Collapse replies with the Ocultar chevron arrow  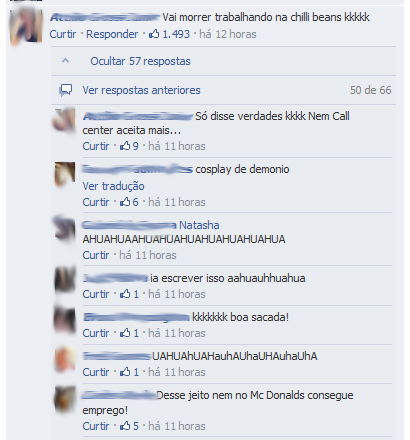click(66, 61)
